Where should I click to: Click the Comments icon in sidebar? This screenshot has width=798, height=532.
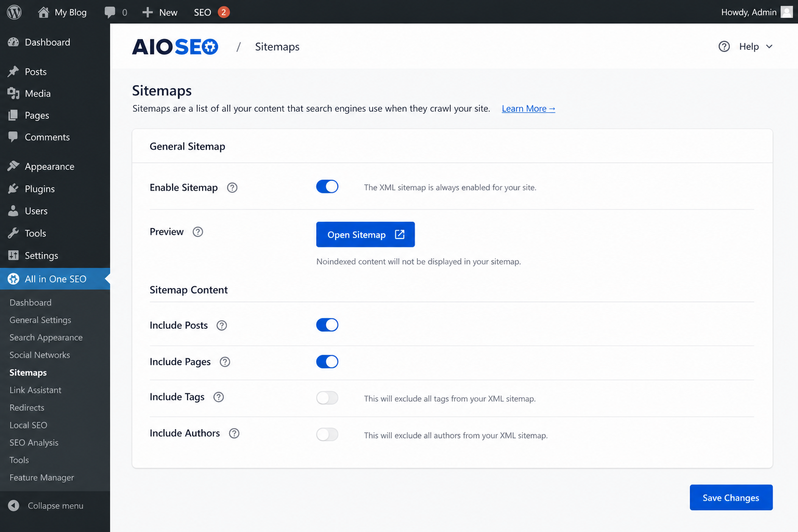pos(14,137)
